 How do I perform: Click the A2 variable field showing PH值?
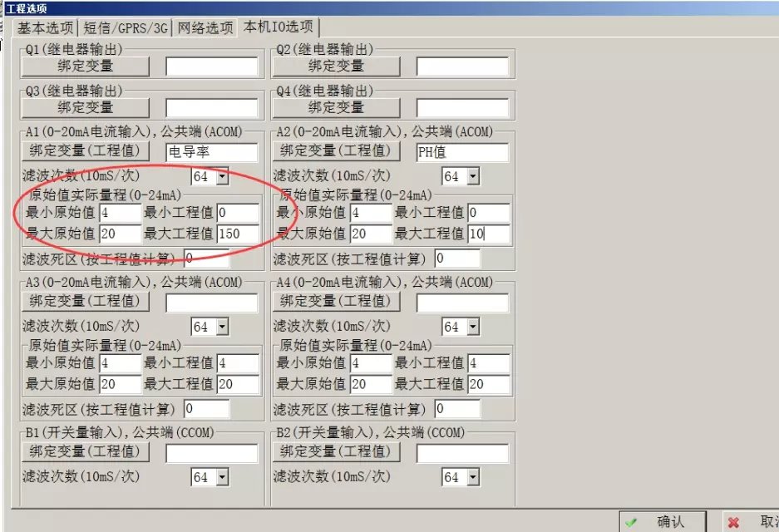coord(461,151)
